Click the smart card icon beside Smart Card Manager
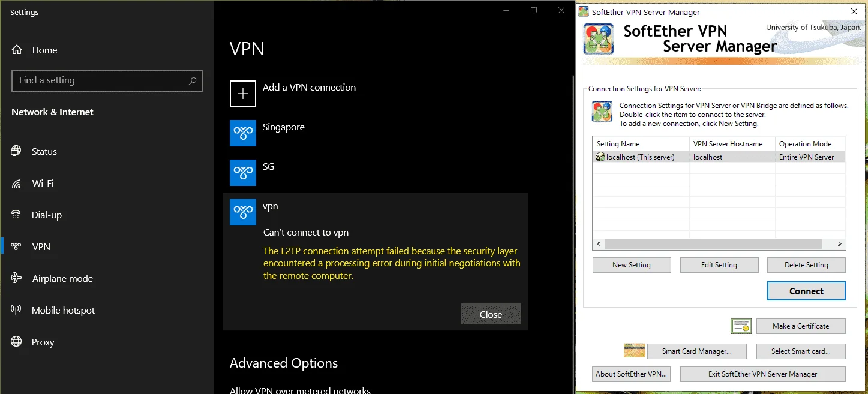Screen dimensions: 868x394 635,350
